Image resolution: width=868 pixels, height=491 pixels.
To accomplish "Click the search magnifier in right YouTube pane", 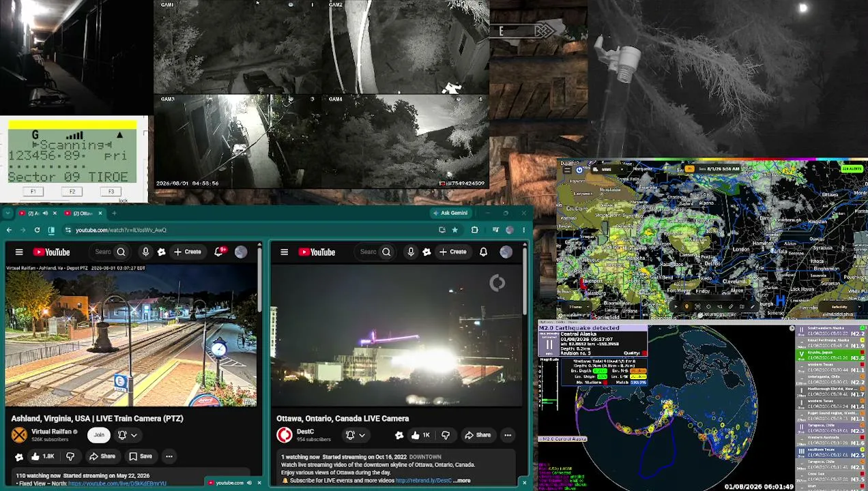I will point(386,252).
